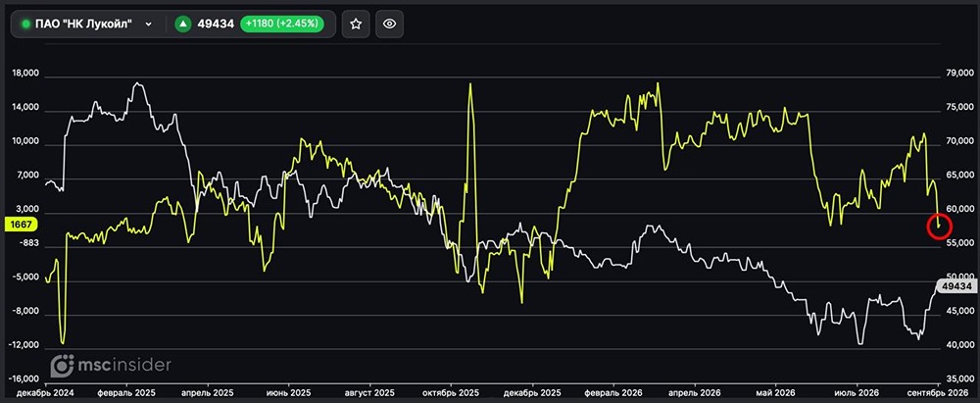Click the green up-triangle price icon
980x403 pixels.
183,24
